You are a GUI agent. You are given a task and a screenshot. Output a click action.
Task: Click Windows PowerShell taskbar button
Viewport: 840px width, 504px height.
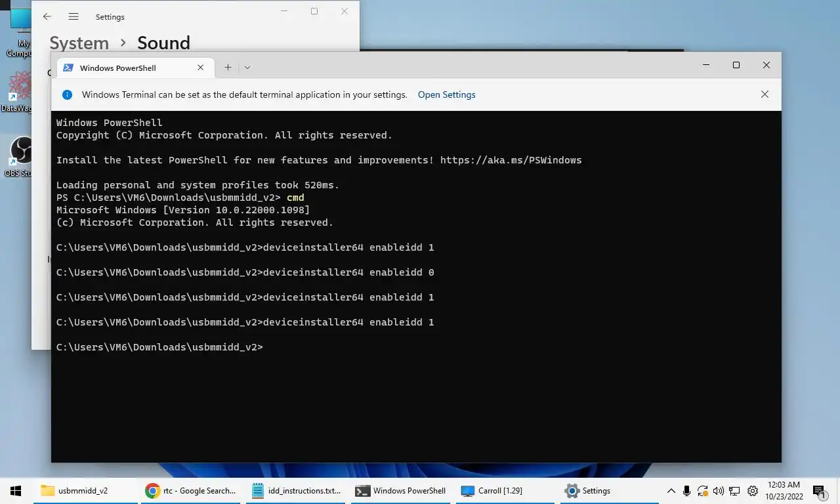click(x=400, y=490)
